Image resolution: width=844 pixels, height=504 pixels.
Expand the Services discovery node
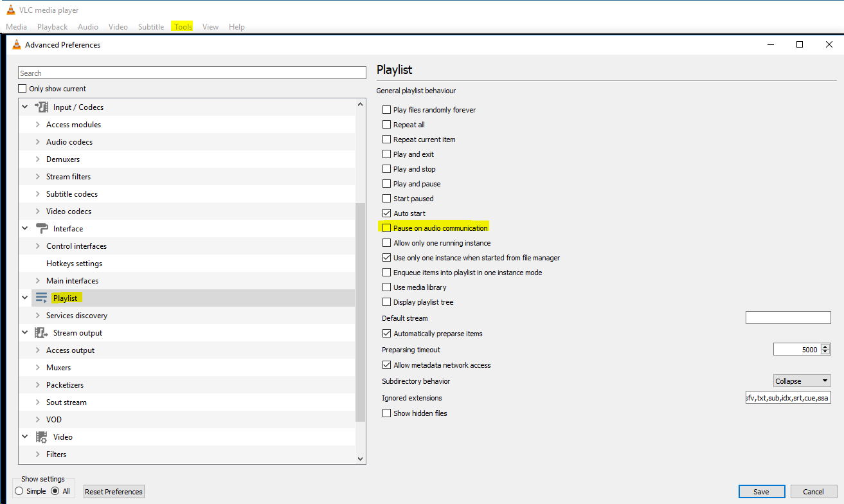(x=38, y=316)
